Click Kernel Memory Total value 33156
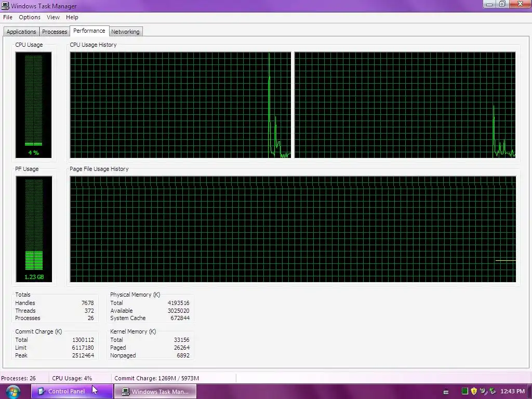This screenshot has width=532, height=399. [181, 340]
